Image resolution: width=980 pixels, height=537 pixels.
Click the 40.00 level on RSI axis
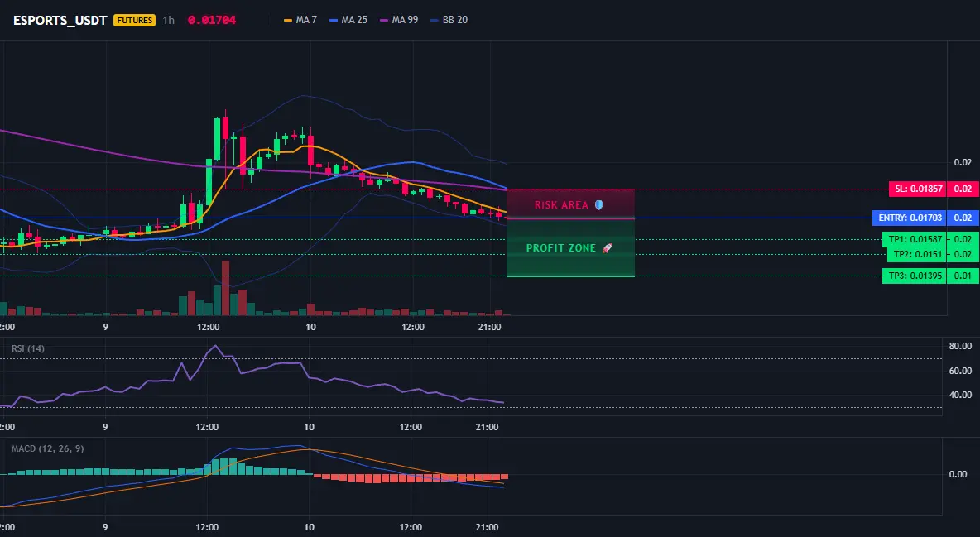(x=960, y=395)
